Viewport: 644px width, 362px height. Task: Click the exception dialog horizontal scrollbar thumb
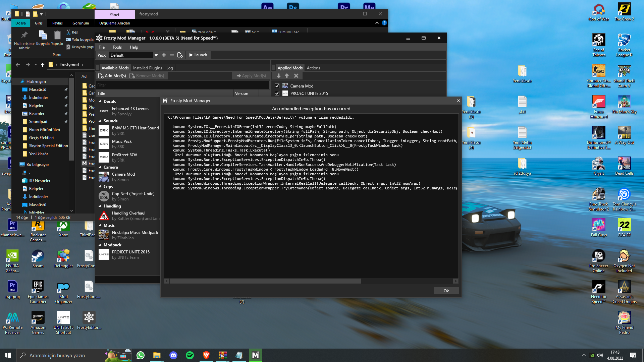click(x=265, y=281)
